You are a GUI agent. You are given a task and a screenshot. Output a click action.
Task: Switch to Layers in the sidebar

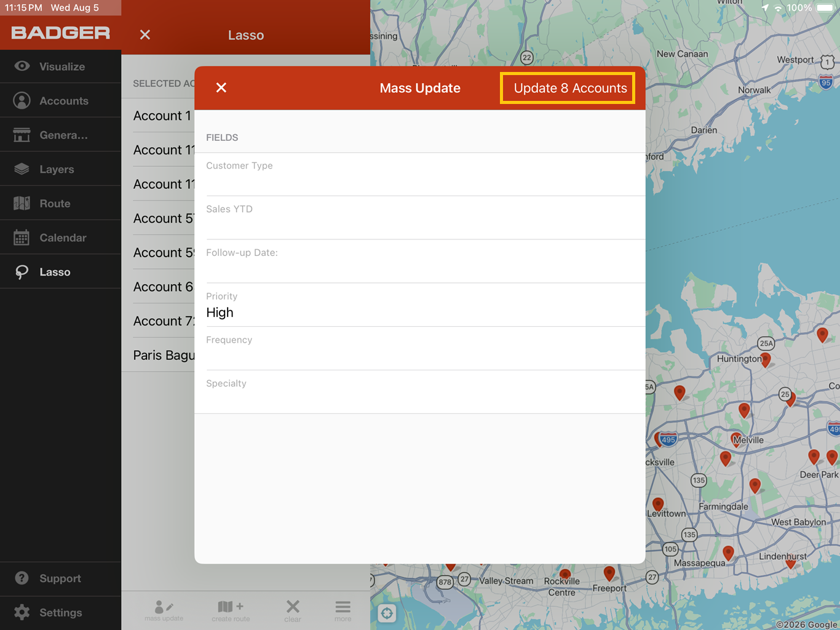click(x=60, y=169)
